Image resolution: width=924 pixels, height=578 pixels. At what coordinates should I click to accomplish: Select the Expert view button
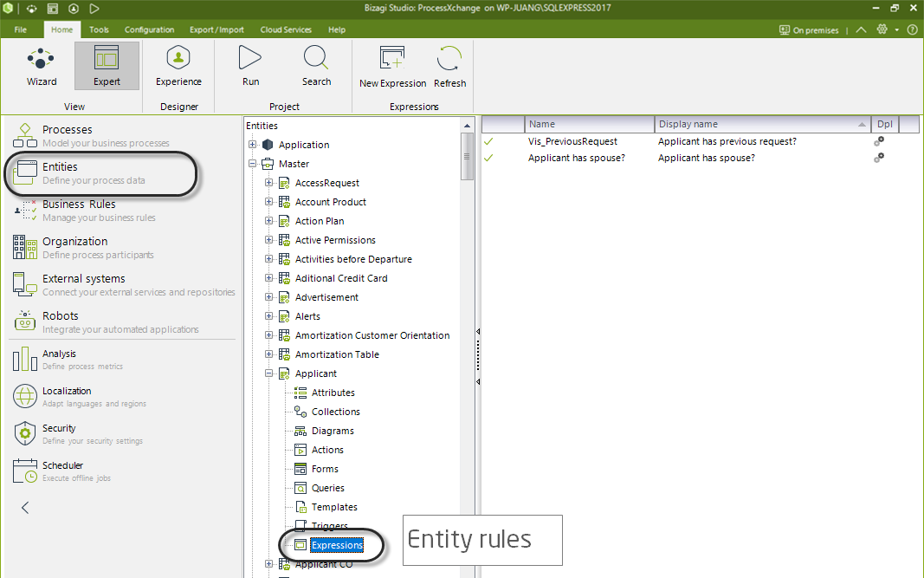[x=107, y=66]
